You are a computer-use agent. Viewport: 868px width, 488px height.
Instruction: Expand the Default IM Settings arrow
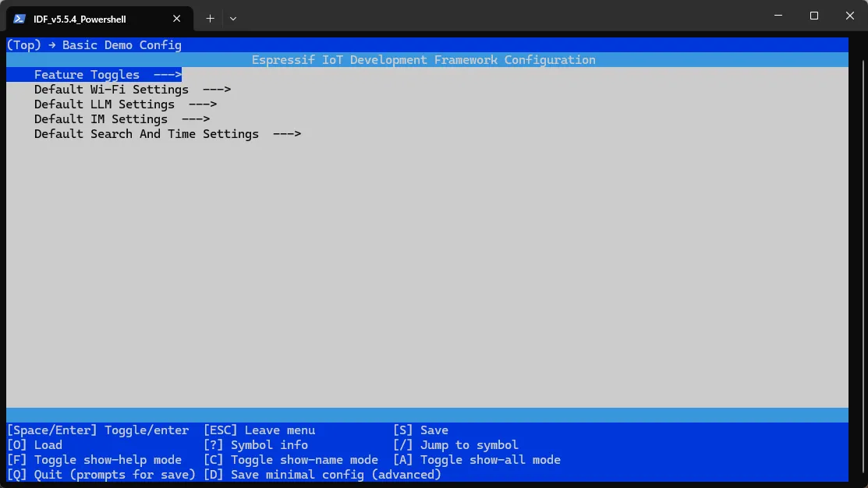pos(195,119)
